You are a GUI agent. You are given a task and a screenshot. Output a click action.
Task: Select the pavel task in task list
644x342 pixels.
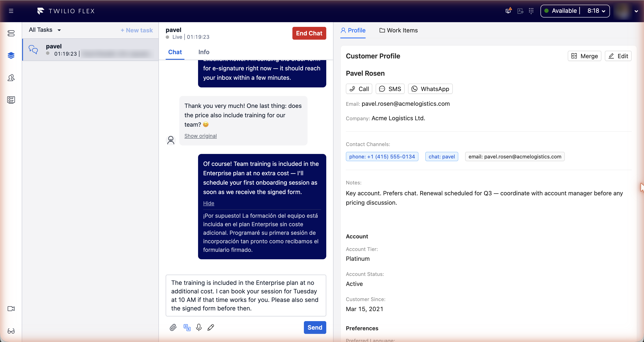(91, 49)
